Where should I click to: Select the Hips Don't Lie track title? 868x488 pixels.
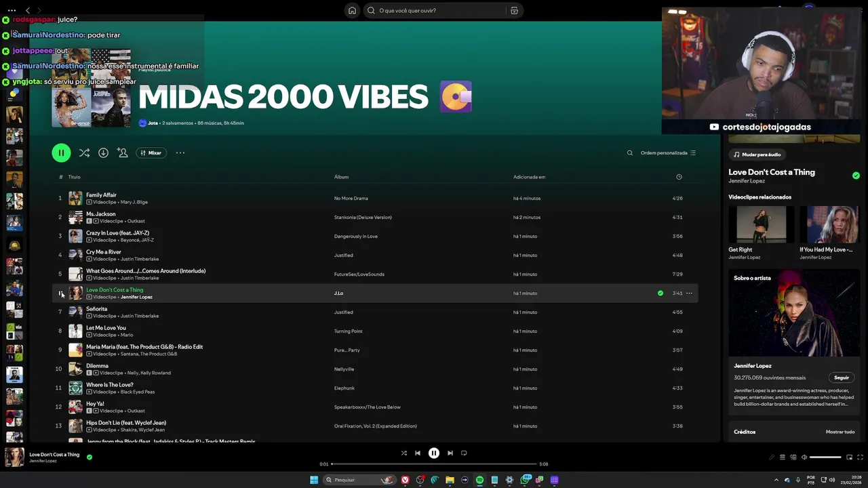pyautogui.click(x=126, y=423)
